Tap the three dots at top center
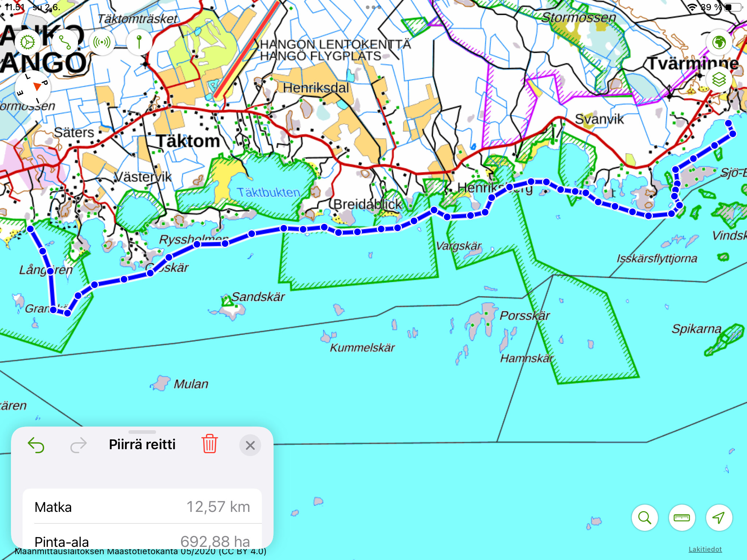Viewport: 747px width, 560px height. click(373, 7)
